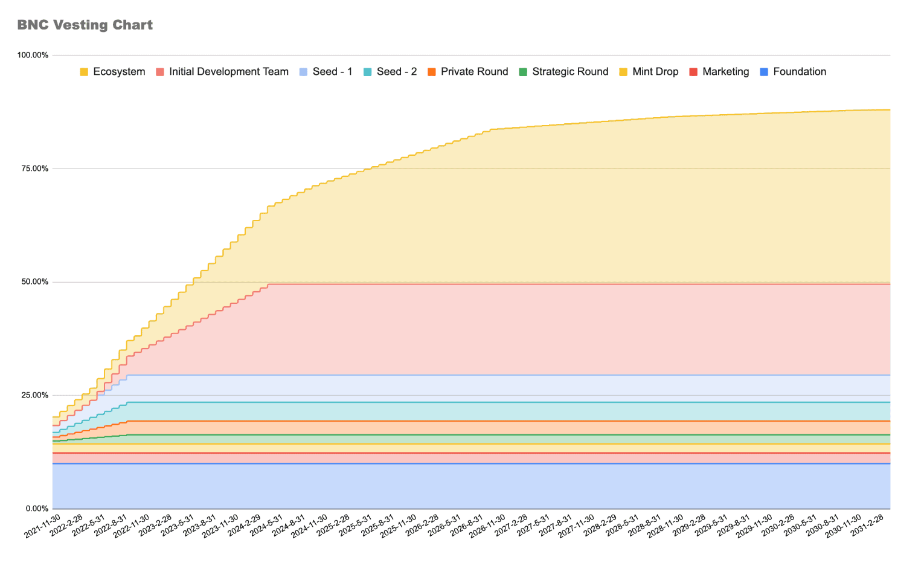Screen dimensions: 924x563
Task: Click the 2022-2-28 x-axis date label
Action: 66,526
